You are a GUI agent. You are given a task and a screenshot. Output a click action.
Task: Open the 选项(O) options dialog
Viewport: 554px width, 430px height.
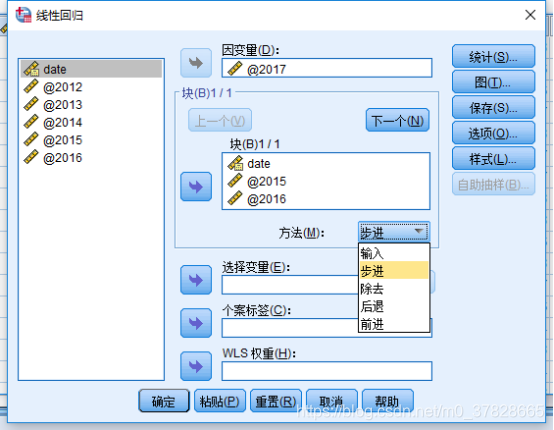pos(493,133)
